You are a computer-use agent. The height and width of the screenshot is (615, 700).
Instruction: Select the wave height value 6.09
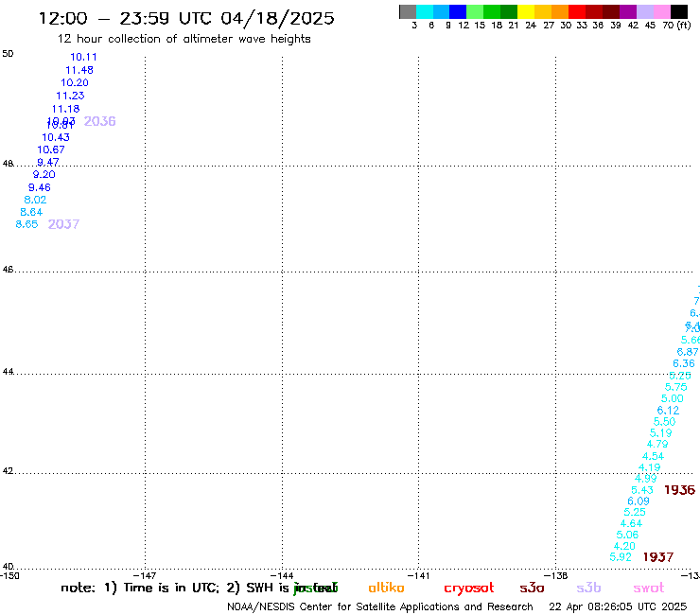point(639,501)
